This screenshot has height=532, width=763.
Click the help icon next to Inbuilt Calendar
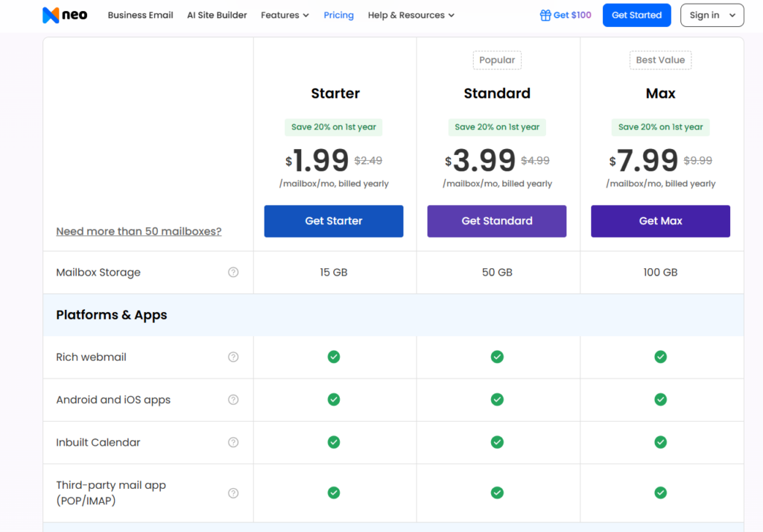[x=232, y=442]
